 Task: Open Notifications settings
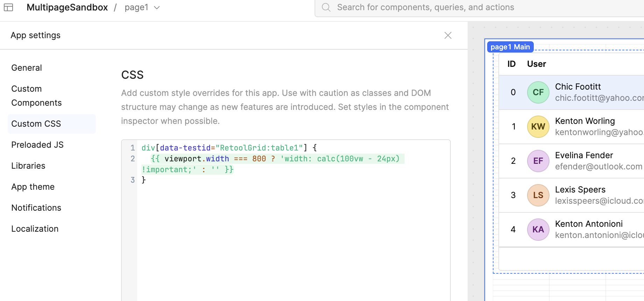pos(36,208)
